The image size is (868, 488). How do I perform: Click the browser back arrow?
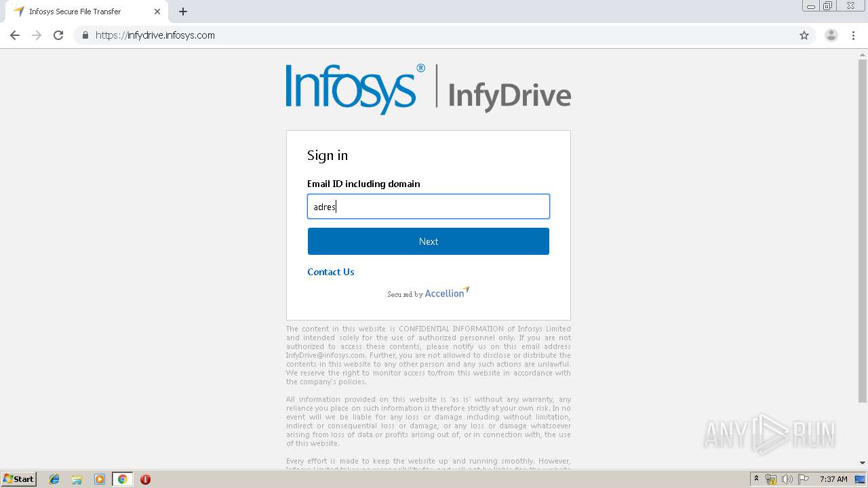coord(15,35)
